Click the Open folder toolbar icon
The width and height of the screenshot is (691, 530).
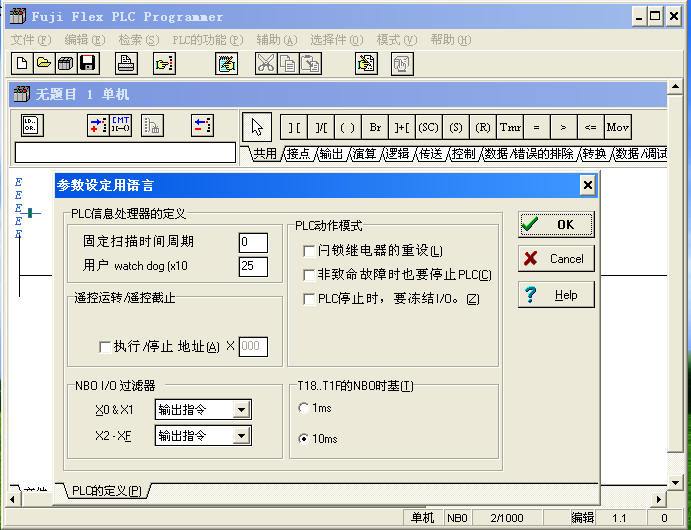pyautogui.click(x=43, y=64)
